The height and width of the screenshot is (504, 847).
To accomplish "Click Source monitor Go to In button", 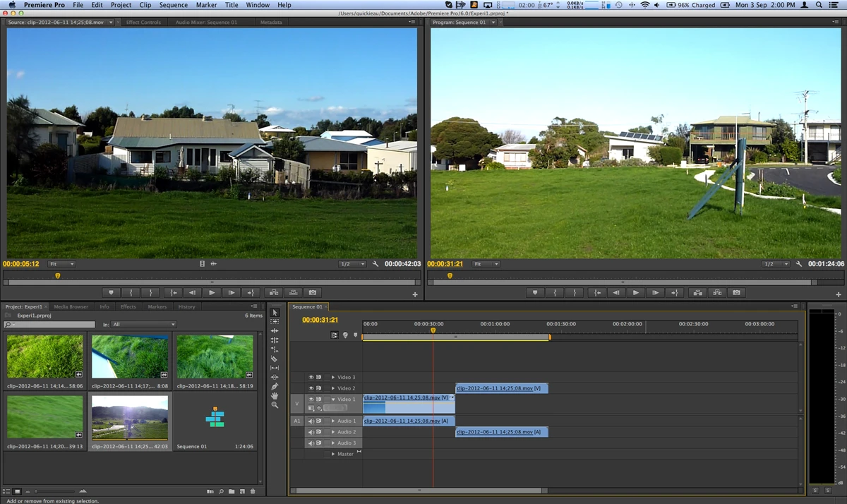I will 172,292.
